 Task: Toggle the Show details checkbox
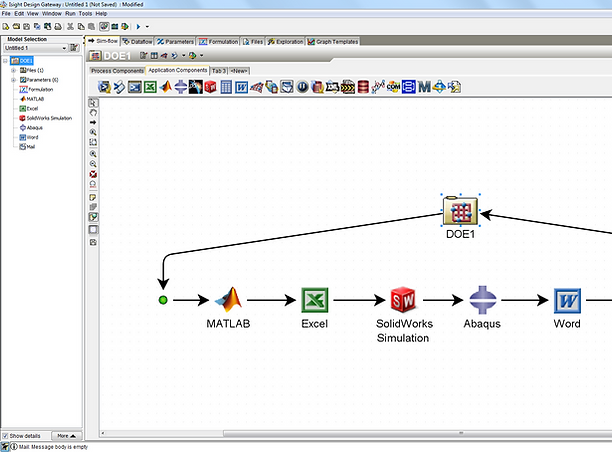5,436
